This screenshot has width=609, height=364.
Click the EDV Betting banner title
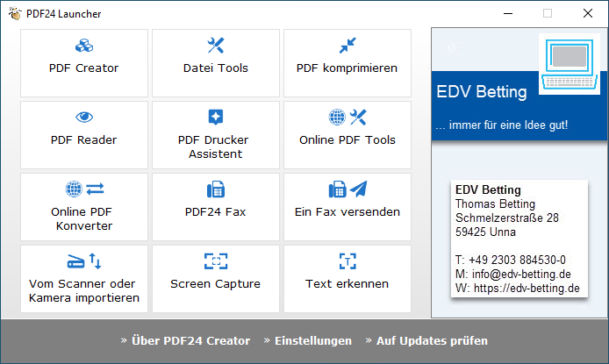481,92
